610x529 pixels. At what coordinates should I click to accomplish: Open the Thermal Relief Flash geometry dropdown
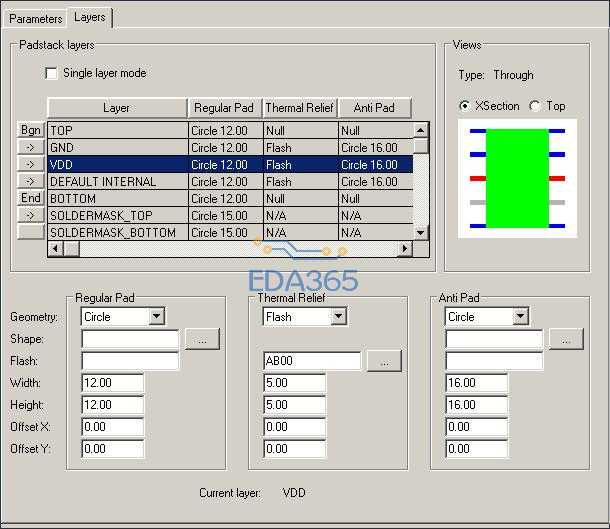coord(339,316)
